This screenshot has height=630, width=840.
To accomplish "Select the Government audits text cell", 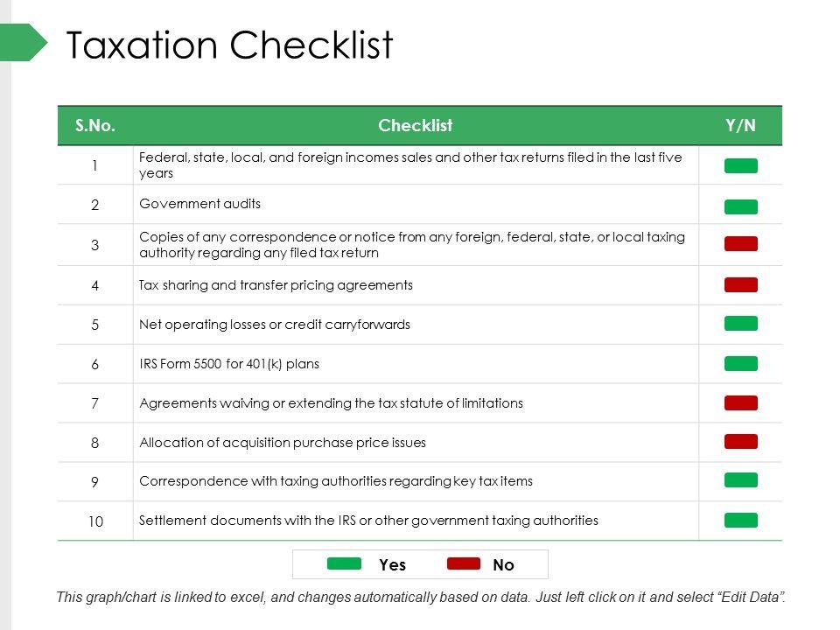I will click(x=200, y=204).
